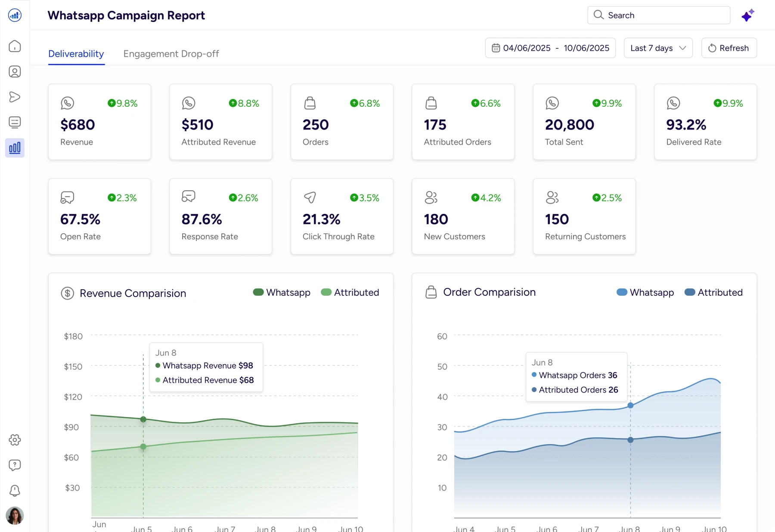Toggle Attributed series in Revenue Comparision legend
Viewport: 775px width, 532px height.
(350, 293)
